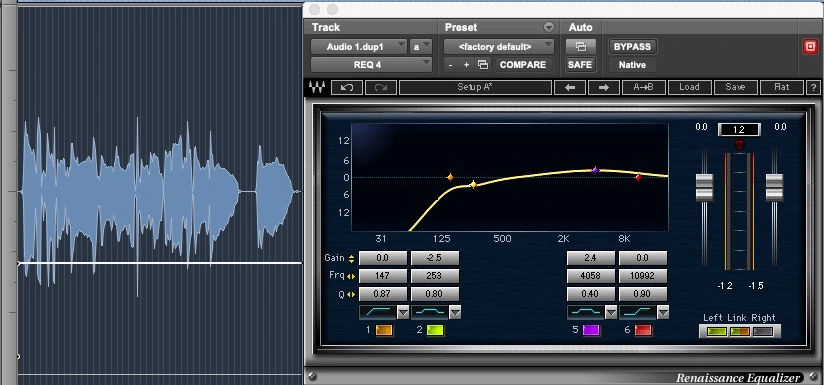This screenshot has width=824, height=385.
Task: Go to previous preset with left arrow
Action: tap(570, 87)
